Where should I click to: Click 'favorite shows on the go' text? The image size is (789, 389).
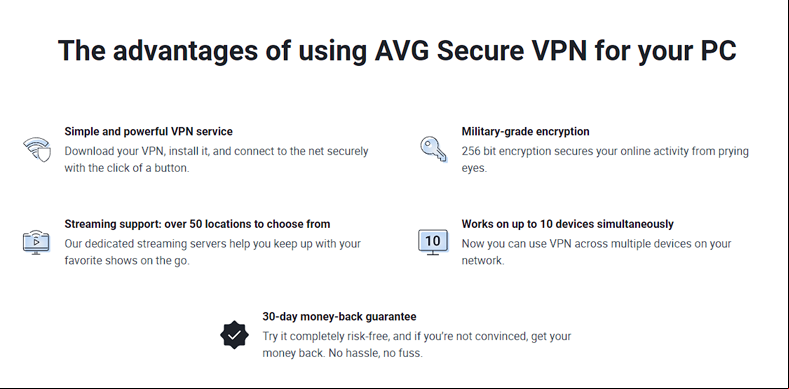127,261
